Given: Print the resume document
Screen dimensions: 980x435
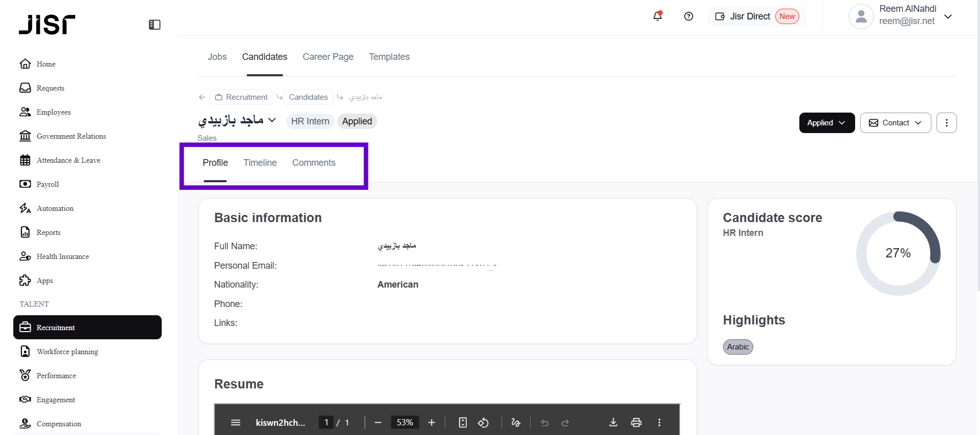Looking at the screenshot, I should point(636,422).
